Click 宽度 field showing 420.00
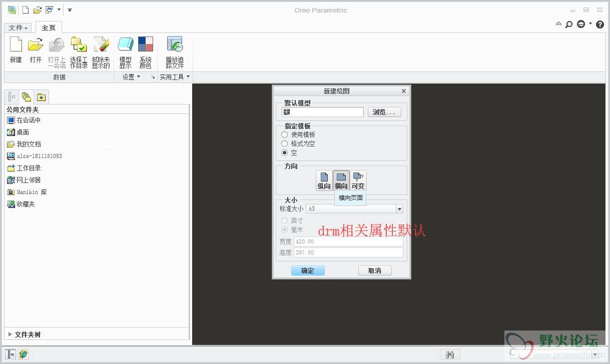This screenshot has height=364, width=610. (x=349, y=241)
